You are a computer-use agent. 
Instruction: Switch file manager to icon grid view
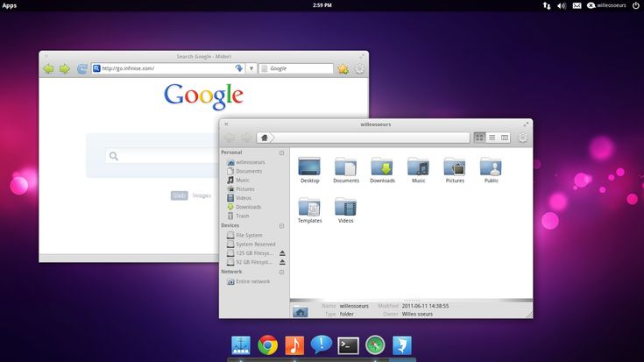click(x=479, y=138)
